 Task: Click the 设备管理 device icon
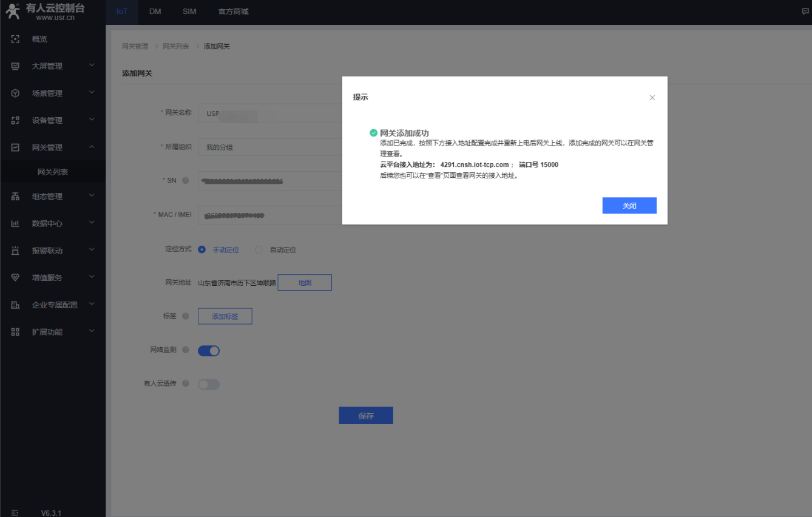(x=16, y=120)
